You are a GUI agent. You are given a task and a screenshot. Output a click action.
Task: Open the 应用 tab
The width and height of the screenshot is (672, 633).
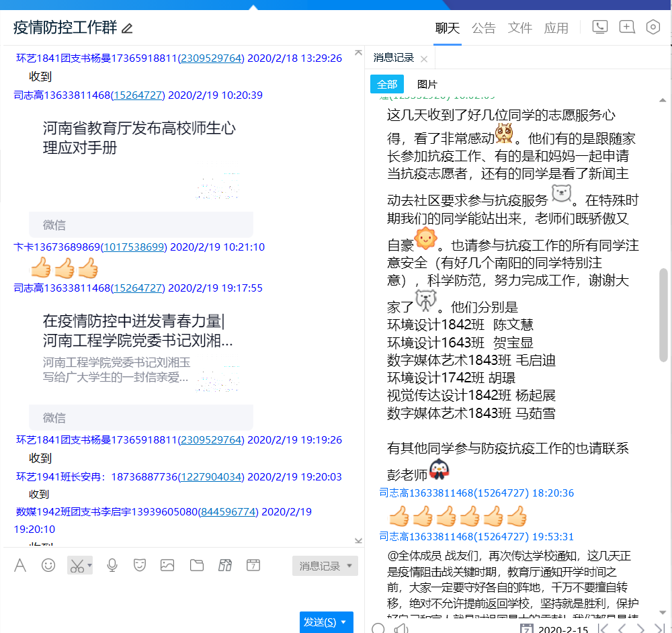pyautogui.click(x=556, y=28)
